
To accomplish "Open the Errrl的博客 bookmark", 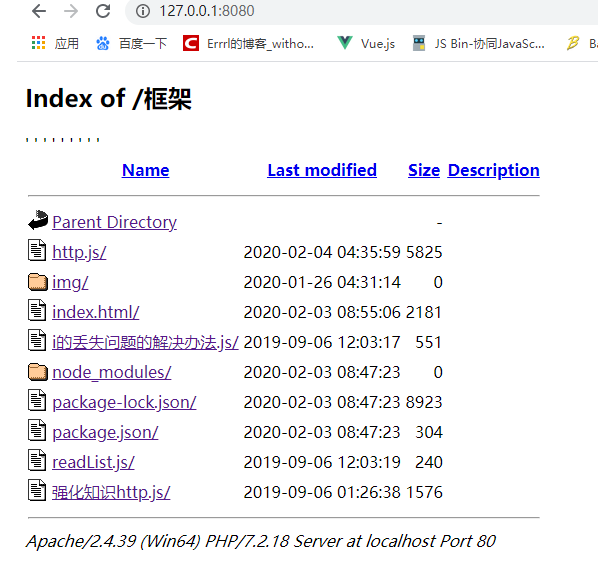I will 248,43.
